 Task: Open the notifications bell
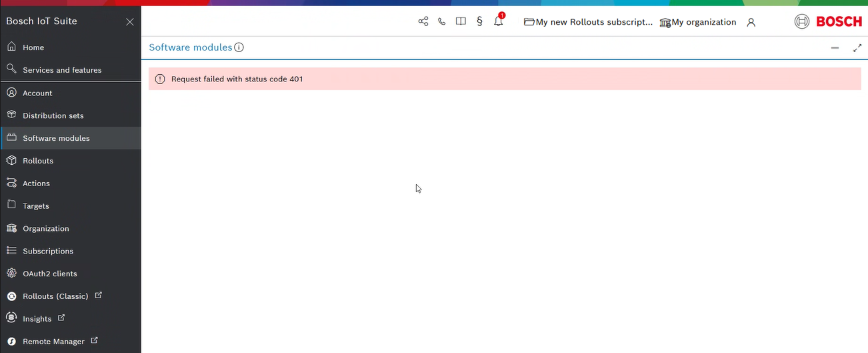tap(499, 21)
